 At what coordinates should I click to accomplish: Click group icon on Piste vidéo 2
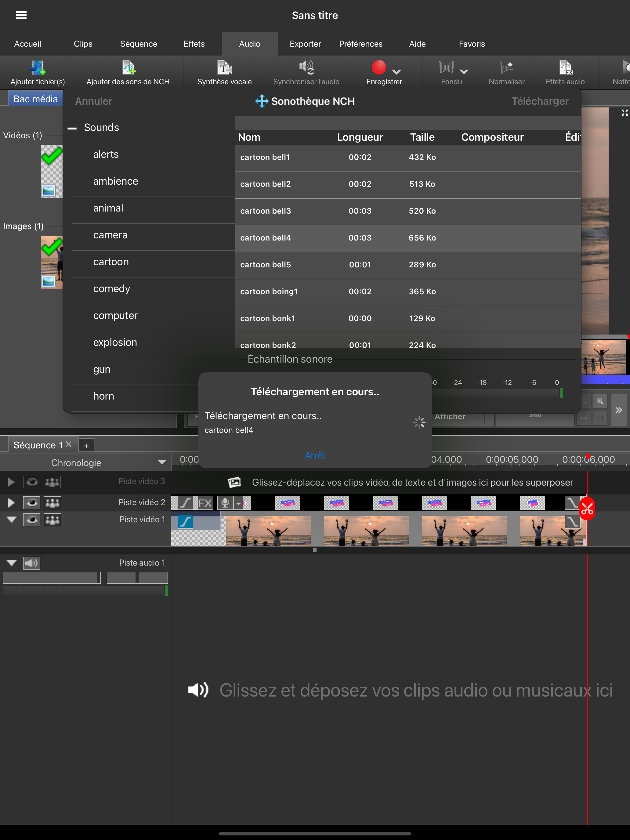(x=52, y=503)
